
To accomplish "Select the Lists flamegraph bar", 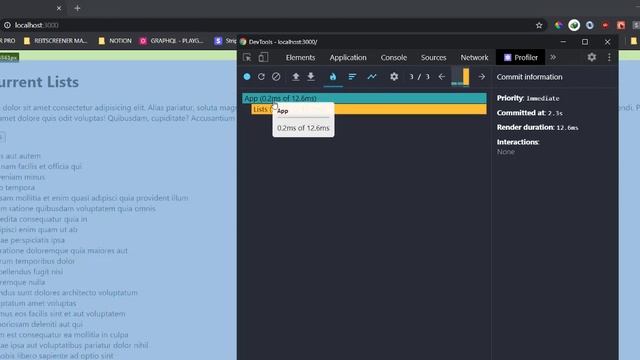I will (369, 109).
